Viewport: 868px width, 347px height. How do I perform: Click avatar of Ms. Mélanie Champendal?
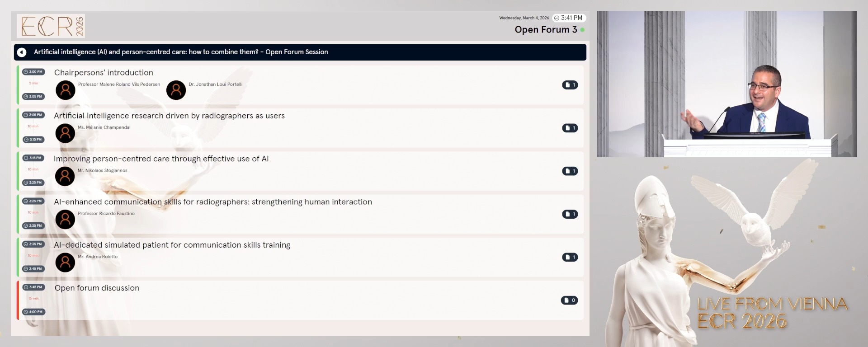click(x=65, y=133)
